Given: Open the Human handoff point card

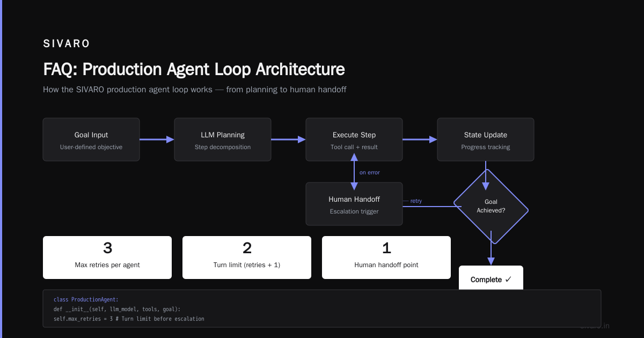Looking at the screenshot, I should click(386, 258).
